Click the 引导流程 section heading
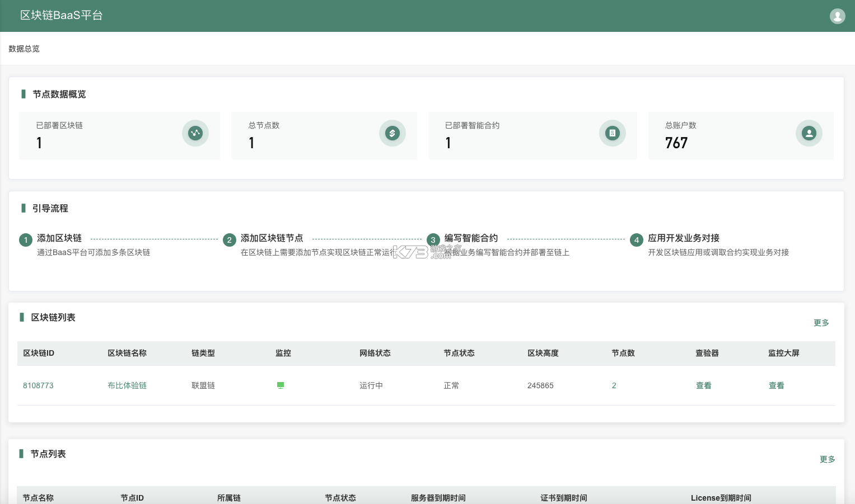Image resolution: width=855 pixels, height=504 pixels. click(50, 208)
